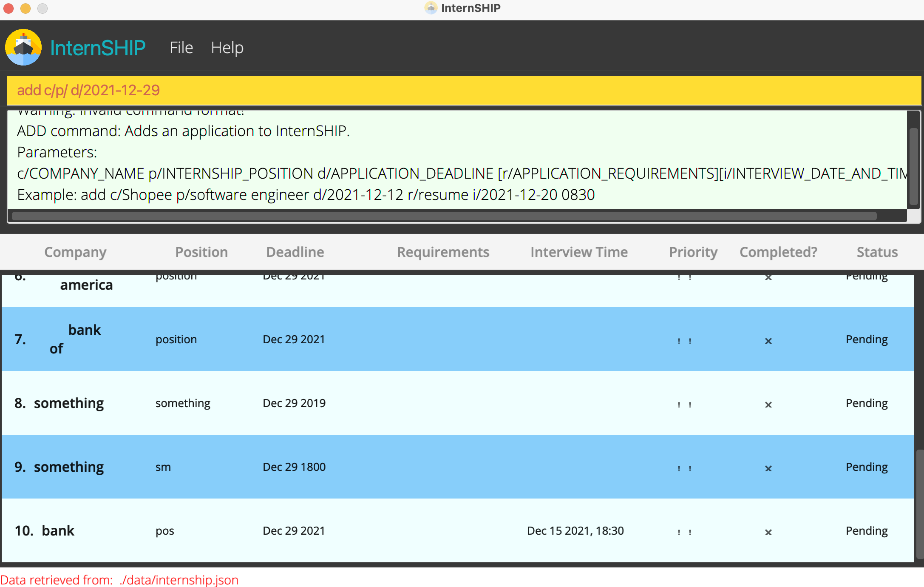924x587 pixels.
Task: Click the InternSHIP ship logo icon
Action: (23, 47)
